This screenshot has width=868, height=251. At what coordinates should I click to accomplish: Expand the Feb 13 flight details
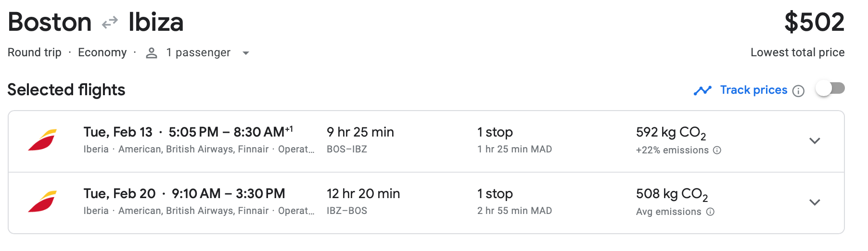point(815,141)
